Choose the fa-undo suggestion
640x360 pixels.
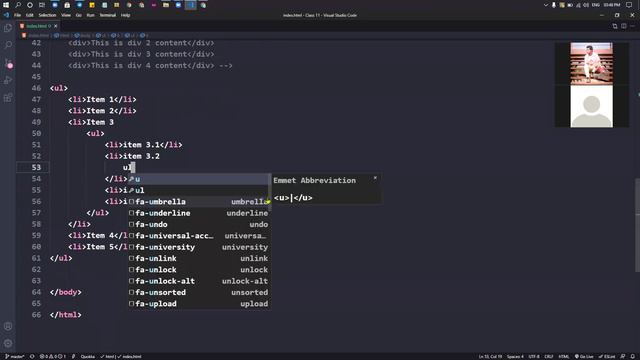point(198,224)
